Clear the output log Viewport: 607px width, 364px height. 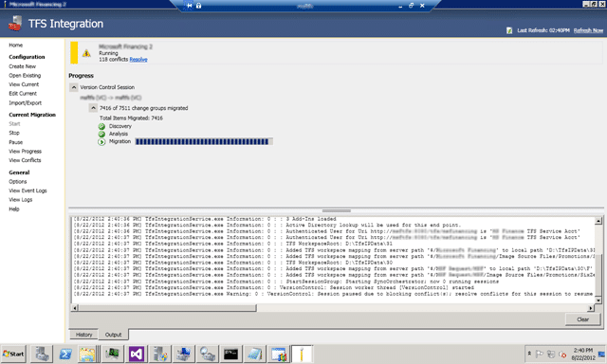tap(582, 319)
